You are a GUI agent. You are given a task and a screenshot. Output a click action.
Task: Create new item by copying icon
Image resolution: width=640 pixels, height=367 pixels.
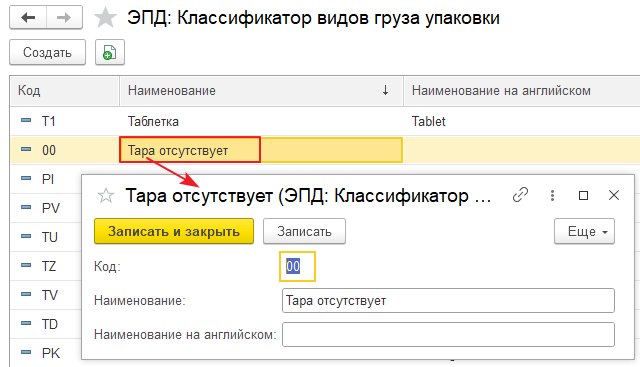coord(110,52)
